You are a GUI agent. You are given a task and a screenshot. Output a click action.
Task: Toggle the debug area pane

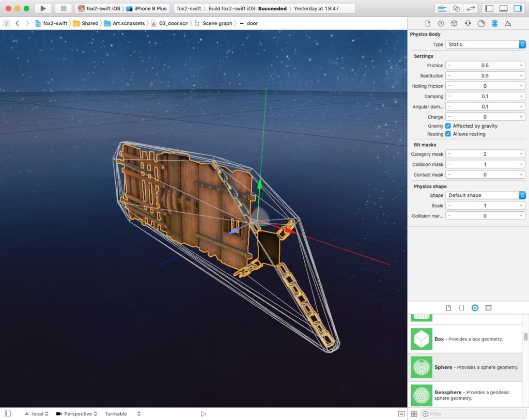pyautogui.click(x=503, y=8)
